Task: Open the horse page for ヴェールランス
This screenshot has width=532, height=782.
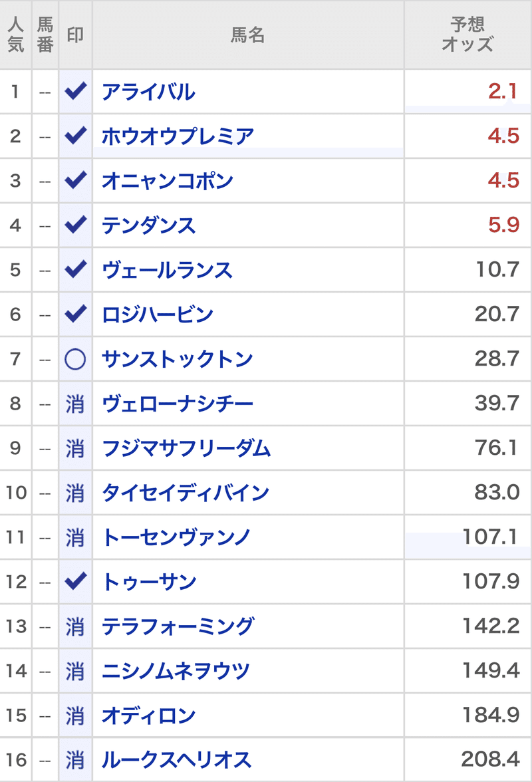Action: click(x=167, y=270)
